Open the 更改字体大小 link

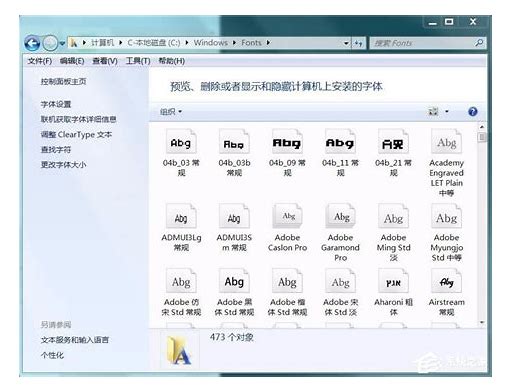[x=63, y=165]
